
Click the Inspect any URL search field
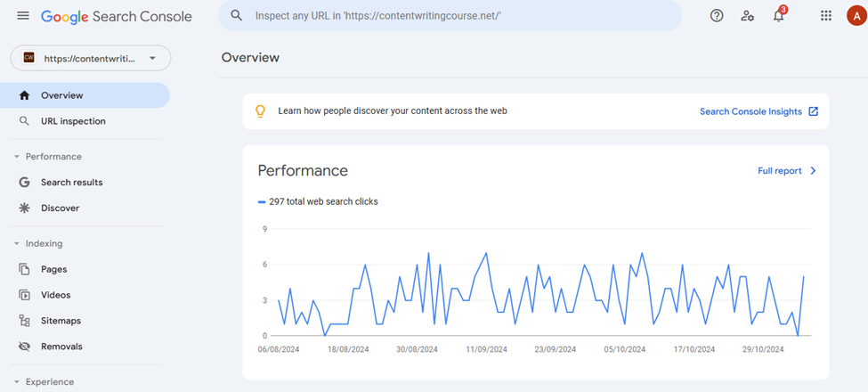click(x=450, y=15)
